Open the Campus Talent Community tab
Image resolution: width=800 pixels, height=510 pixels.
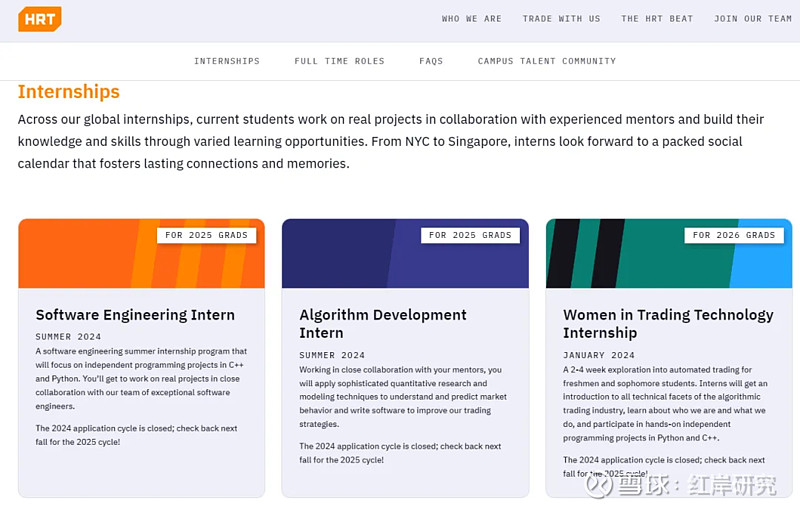(546, 61)
